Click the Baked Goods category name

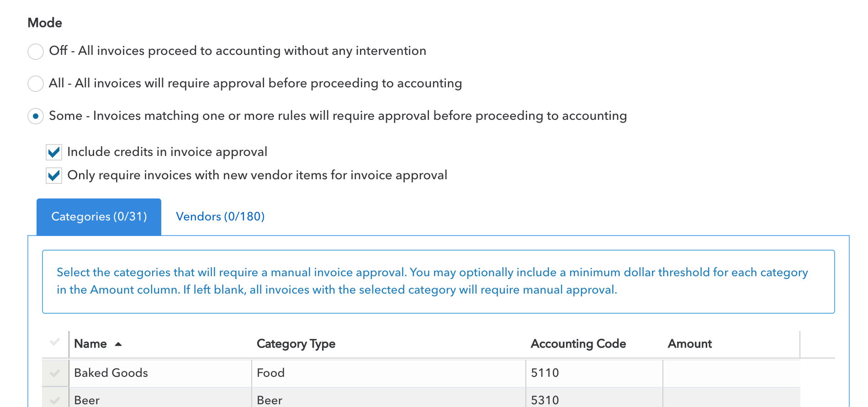tap(111, 373)
